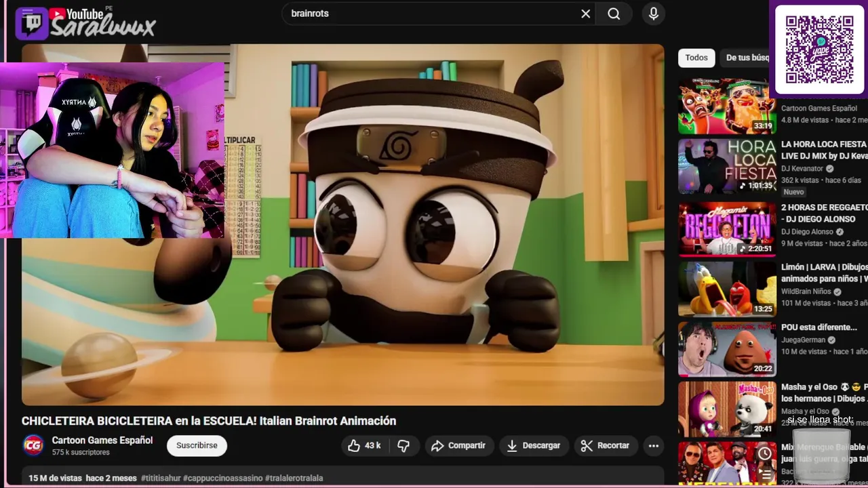The width and height of the screenshot is (868, 488).
Task: Open the Masha y el Oso thumbnail
Action: coord(727,409)
